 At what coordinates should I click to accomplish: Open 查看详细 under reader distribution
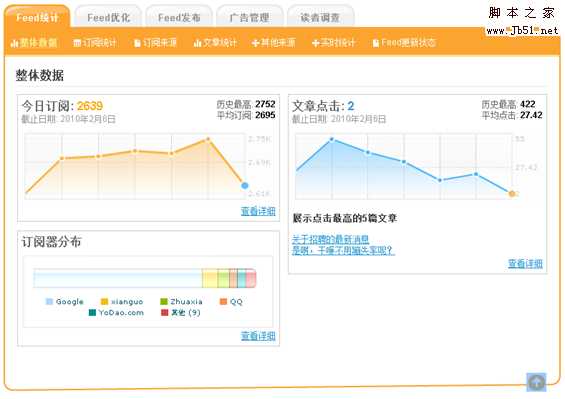[x=258, y=336]
